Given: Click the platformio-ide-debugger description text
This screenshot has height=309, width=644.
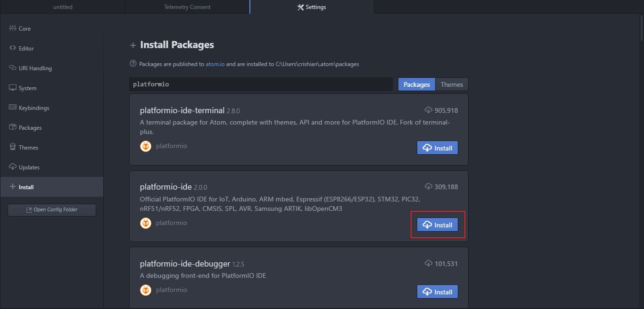Looking at the screenshot, I should pyautogui.click(x=203, y=276).
